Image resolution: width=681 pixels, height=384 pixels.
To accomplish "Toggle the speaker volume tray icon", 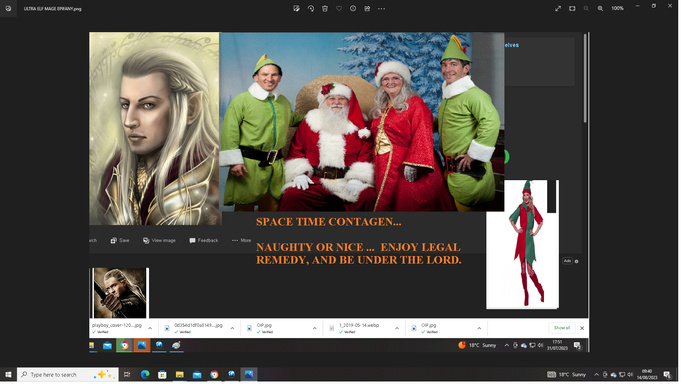I will pos(630,374).
